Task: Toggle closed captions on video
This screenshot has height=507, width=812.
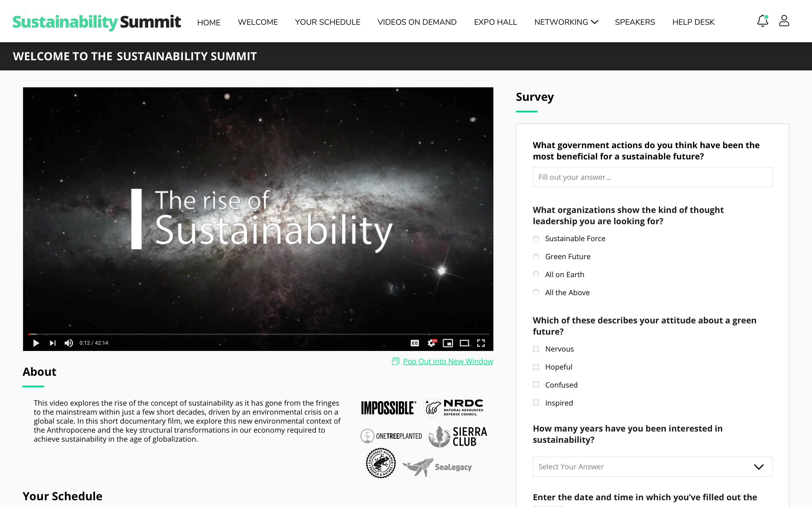Action: (x=415, y=343)
